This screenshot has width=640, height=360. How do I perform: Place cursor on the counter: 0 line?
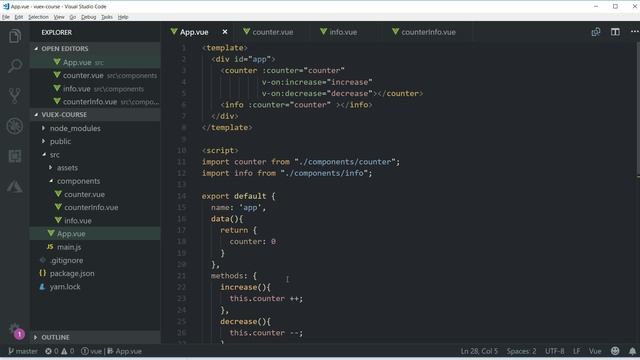coord(252,242)
